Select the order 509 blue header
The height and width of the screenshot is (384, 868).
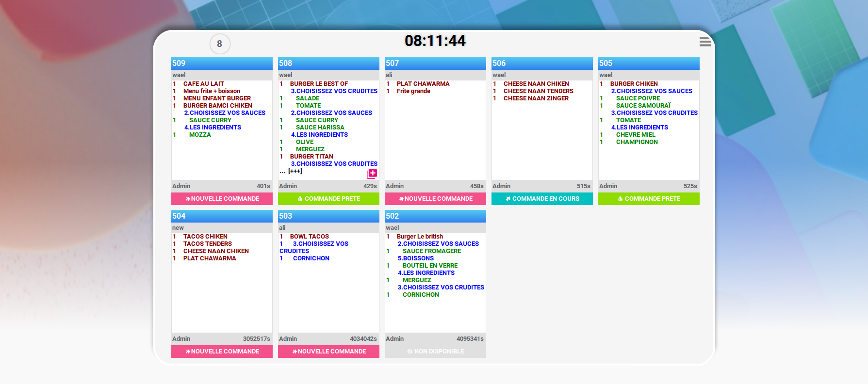(222, 64)
